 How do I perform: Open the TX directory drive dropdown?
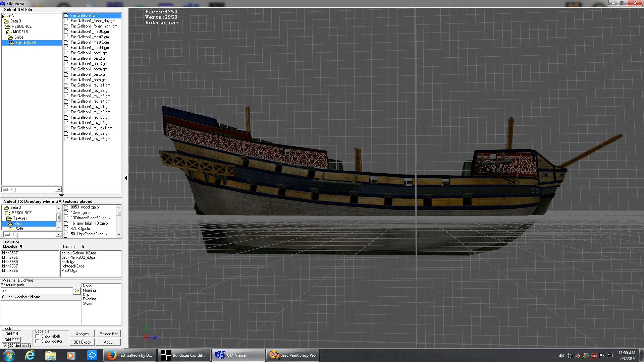(59, 235)
